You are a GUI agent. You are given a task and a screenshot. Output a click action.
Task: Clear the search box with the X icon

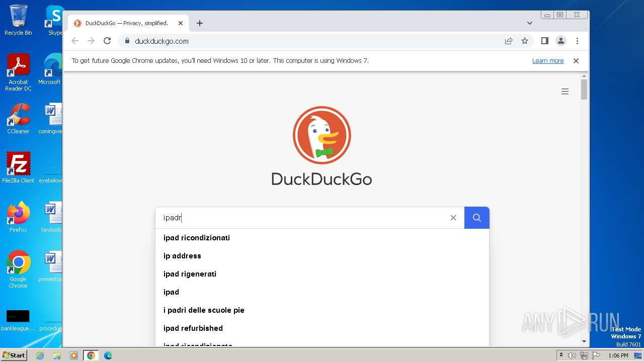pos(453,218)
